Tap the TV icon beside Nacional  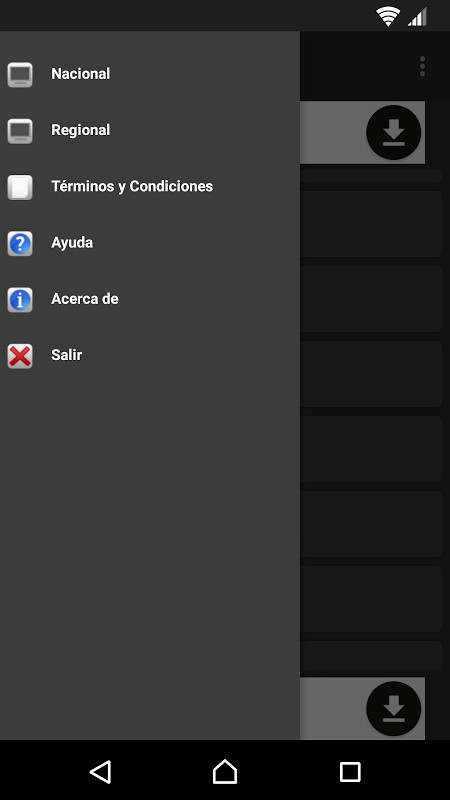tap(20, 74)
